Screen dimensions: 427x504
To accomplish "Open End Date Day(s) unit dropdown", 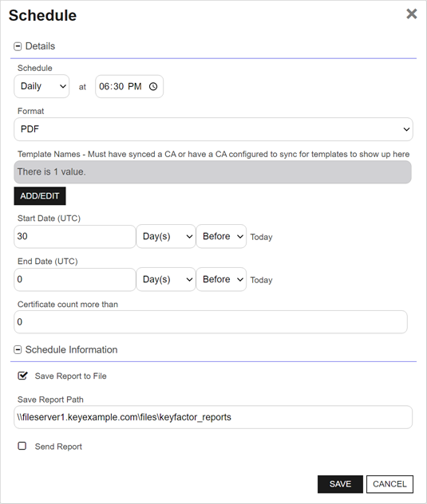I will (x=166, y=279).
